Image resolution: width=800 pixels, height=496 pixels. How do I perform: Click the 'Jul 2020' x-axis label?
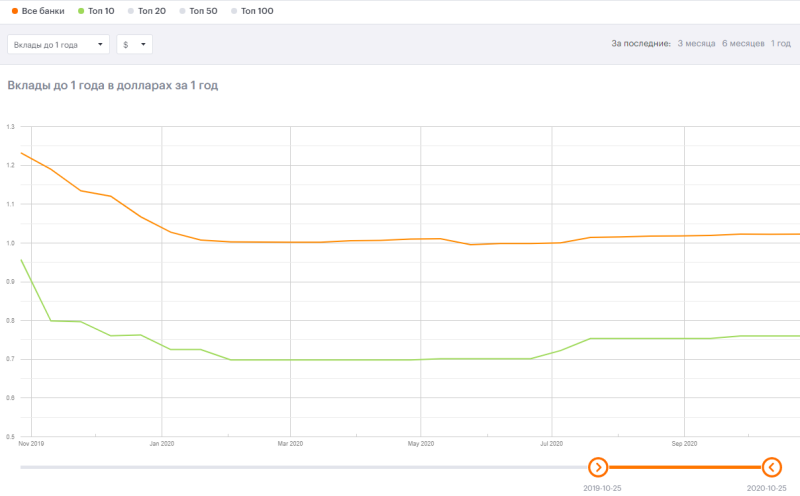pyautogui.click(x=551, y=442)
